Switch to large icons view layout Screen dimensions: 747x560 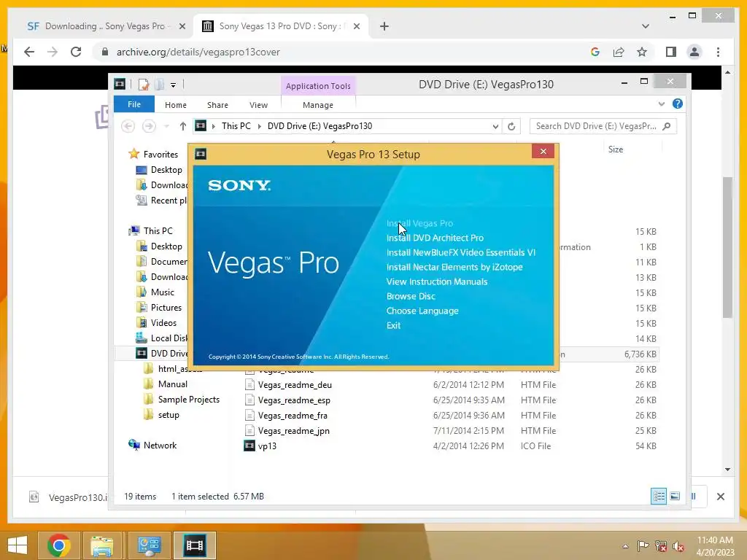point(675,496)
